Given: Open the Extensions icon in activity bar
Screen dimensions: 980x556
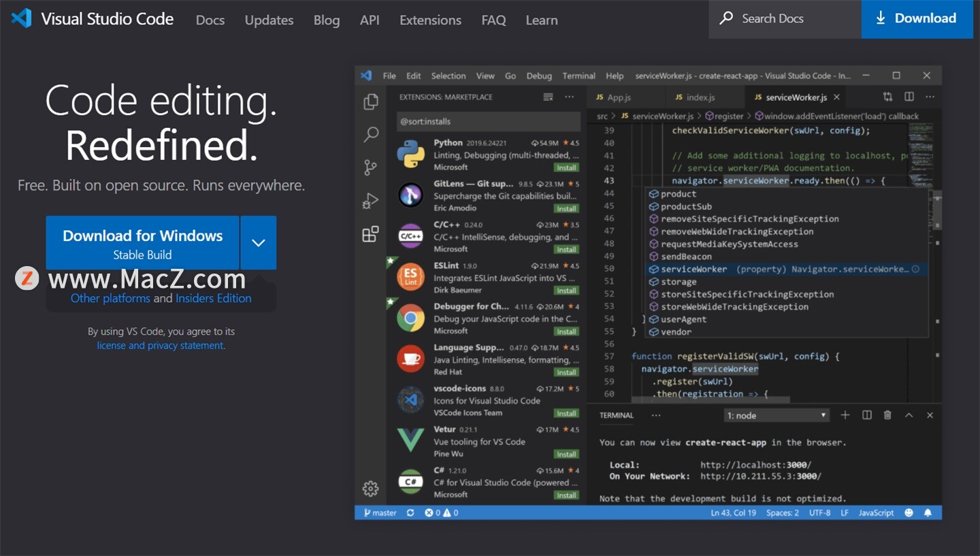Looking at the screenshot, I should tap(371, 235).
